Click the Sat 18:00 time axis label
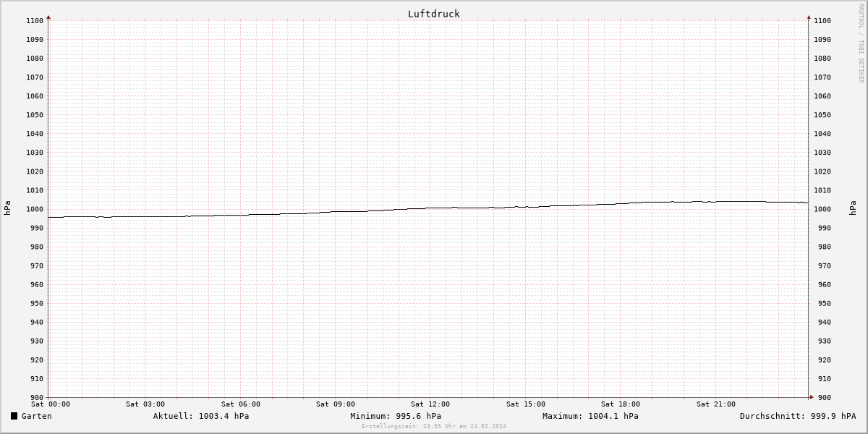Screen dimensions: 868x434 pyautogui.click(x=621, y=404)
